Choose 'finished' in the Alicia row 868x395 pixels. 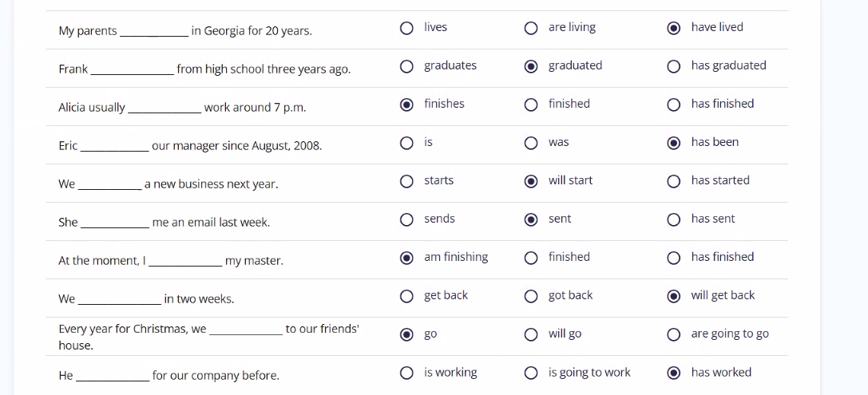click(531, 105)
